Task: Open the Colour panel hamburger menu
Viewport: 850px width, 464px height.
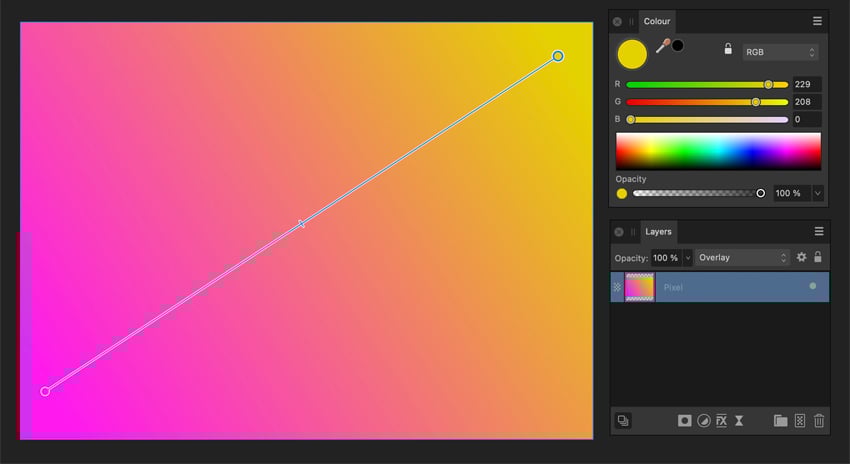Action: click(817, 21)
